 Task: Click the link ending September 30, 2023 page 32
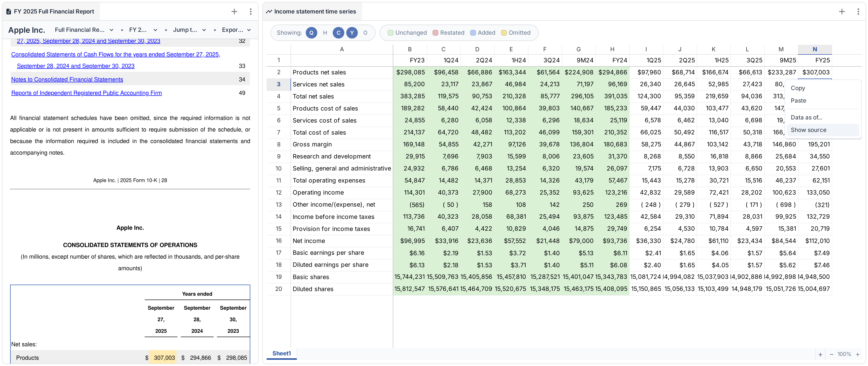pyautogui.click(x=88, y=41)
